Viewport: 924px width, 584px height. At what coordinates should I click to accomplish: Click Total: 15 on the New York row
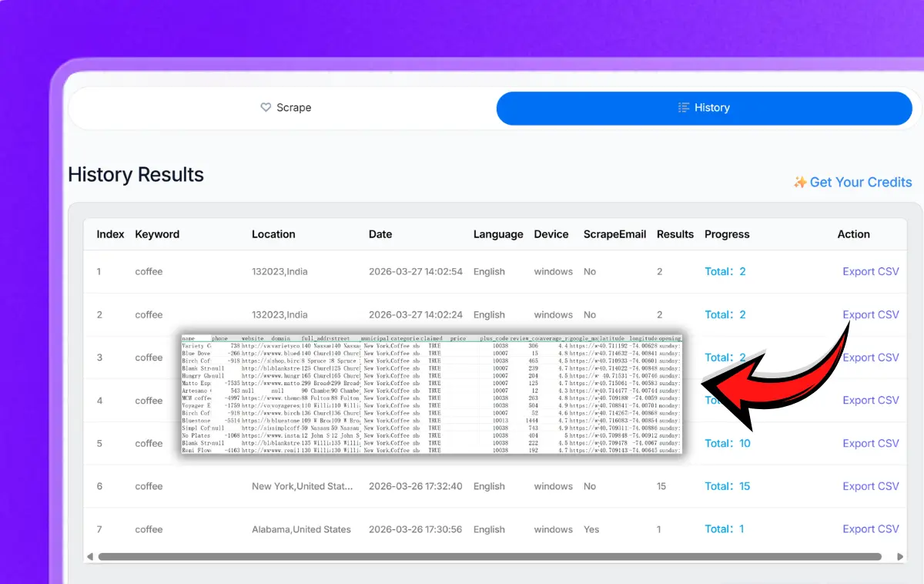pyautogui.click(x=725, y=486)
